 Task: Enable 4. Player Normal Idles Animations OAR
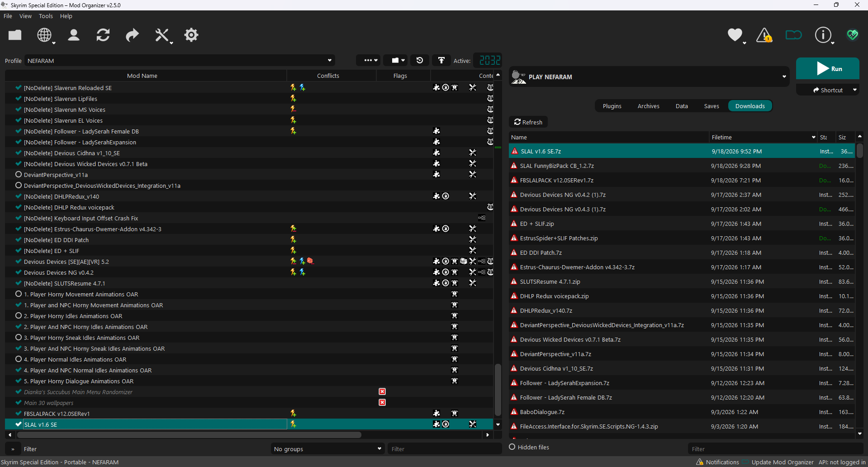19,359
